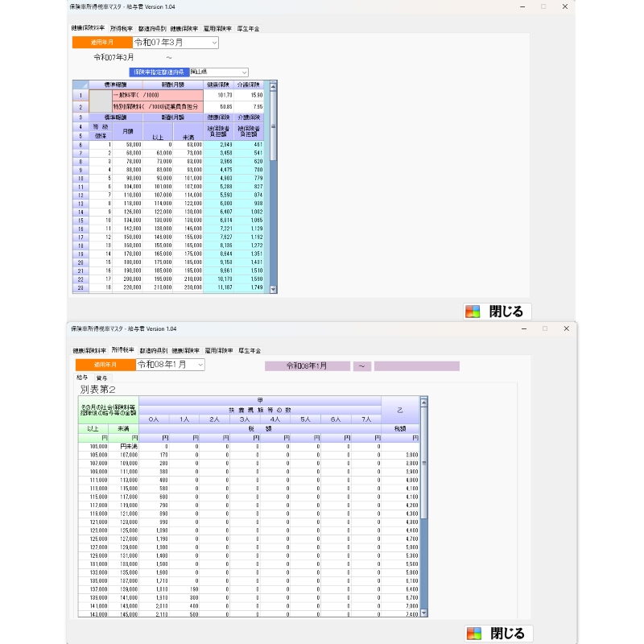
Task: Click scroll up arrow of tax table
Action: click(x=424, y=400)
